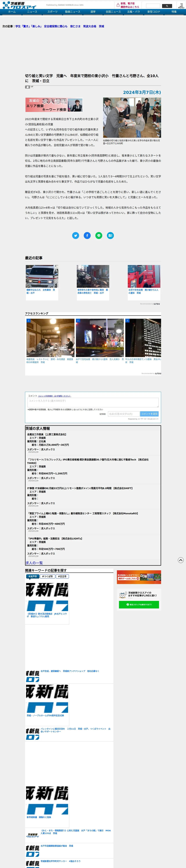Bookmark the article on Hatena B!
The height and width of the screenshot is (868, 186).
[110, 236]
